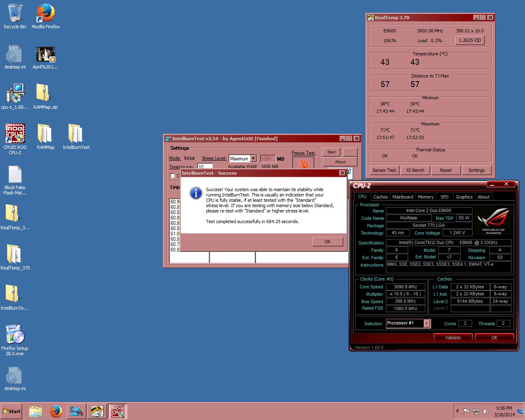This screenshot has width=525, height=420.
Task: Click the Times to run input field
Action: (205, 166)
